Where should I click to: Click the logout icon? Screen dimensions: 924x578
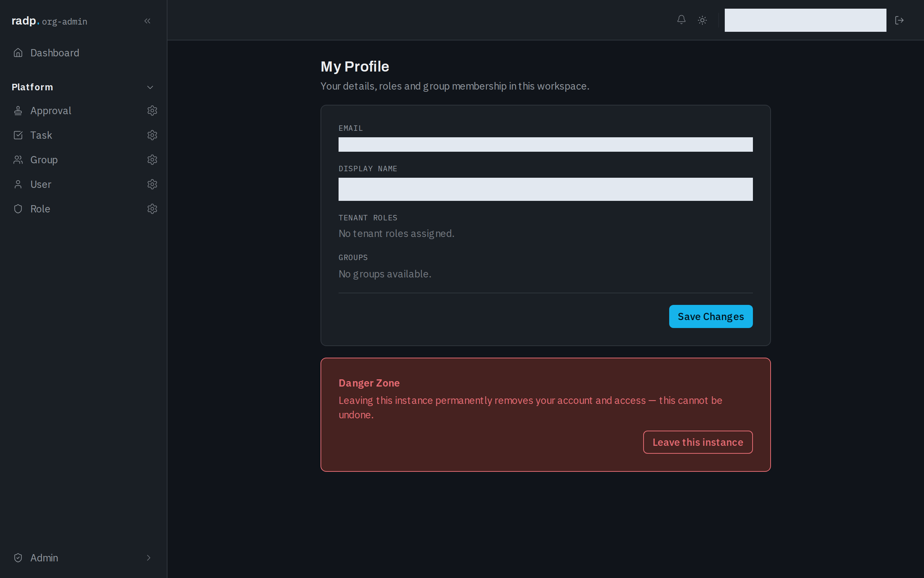pos(899,20)
